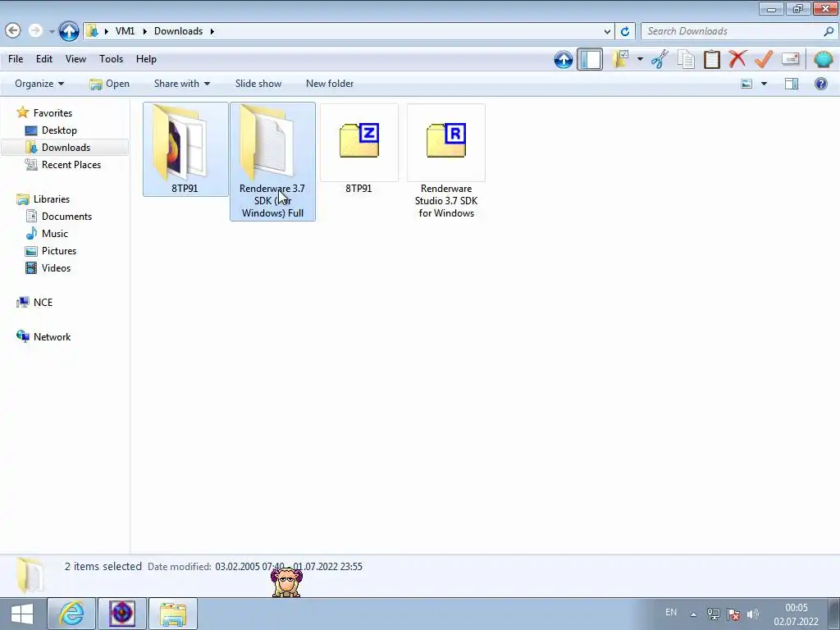The image size is (840, 630).
Task: Open the Organize dropdown
Action: (x=39, y=84)
